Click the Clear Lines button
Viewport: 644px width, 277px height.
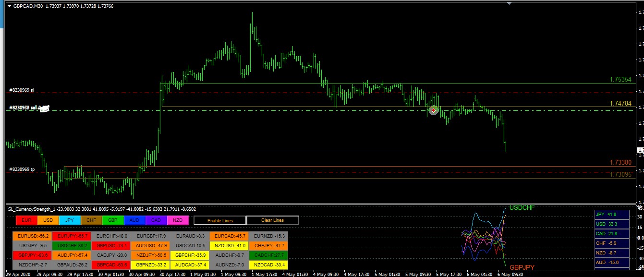tap(273, 220)
